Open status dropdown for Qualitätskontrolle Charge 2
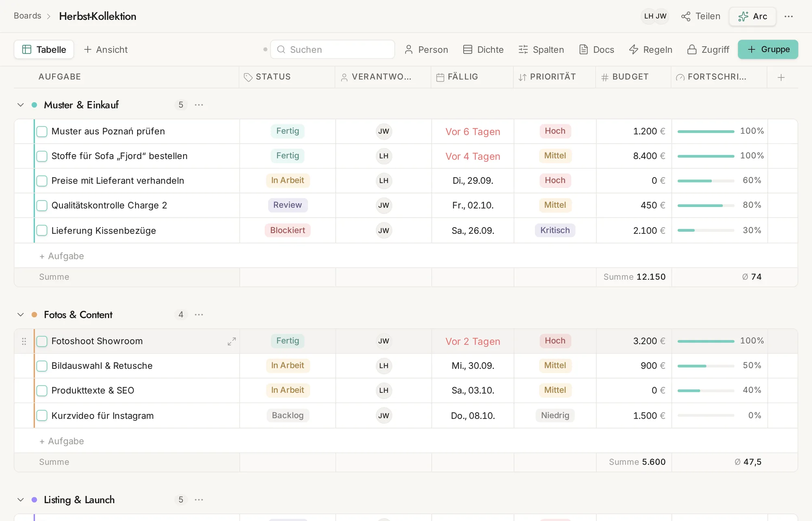 287,205
